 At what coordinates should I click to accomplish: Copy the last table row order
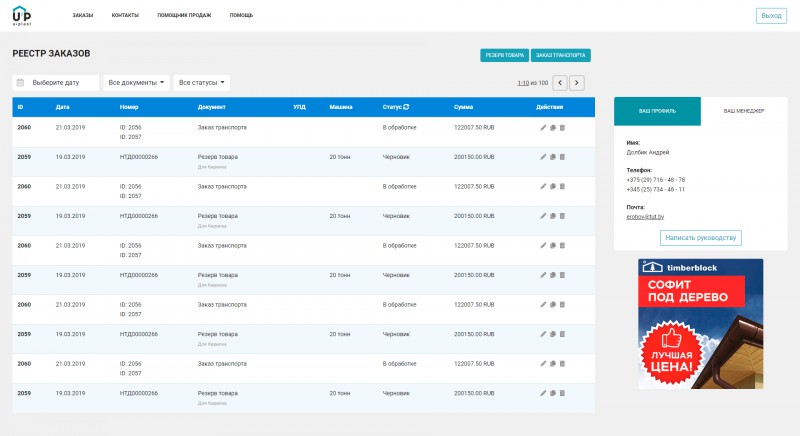click(553, 394)
